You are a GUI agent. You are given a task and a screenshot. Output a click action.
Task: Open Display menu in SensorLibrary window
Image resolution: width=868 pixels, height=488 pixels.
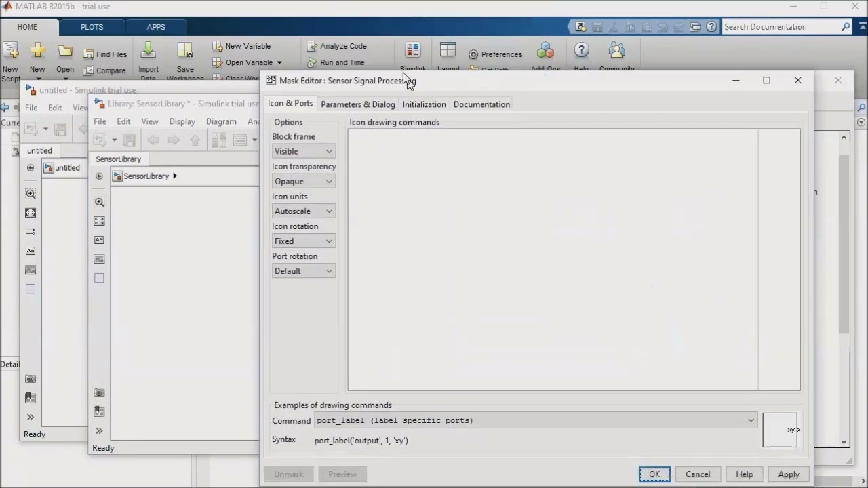[x=182, y=121]
